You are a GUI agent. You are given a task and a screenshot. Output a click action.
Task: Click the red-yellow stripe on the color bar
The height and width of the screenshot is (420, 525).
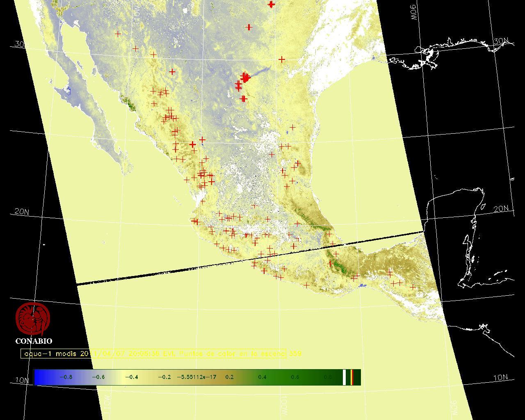click(x=352, y=377)
